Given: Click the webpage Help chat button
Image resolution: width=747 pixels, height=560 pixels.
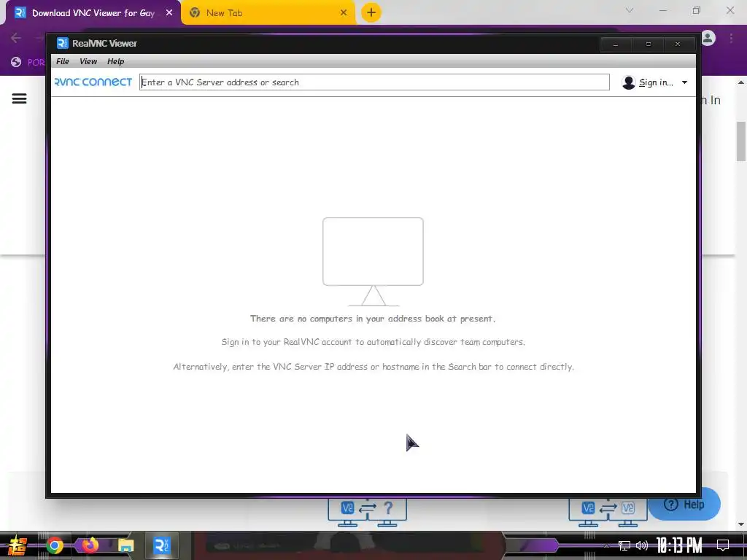Looking at the screenshot, I should pyautogui.click(x=684, y=505).
